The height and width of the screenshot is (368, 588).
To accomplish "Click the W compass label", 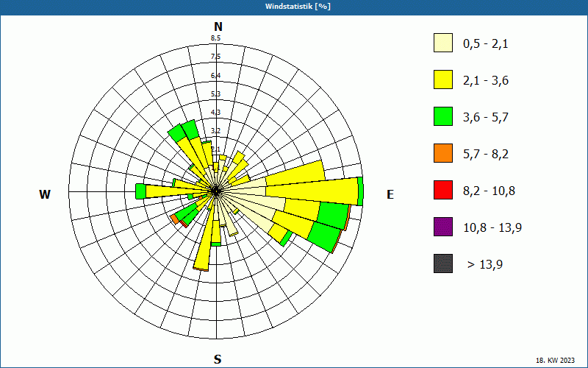I will pos(45,194).
